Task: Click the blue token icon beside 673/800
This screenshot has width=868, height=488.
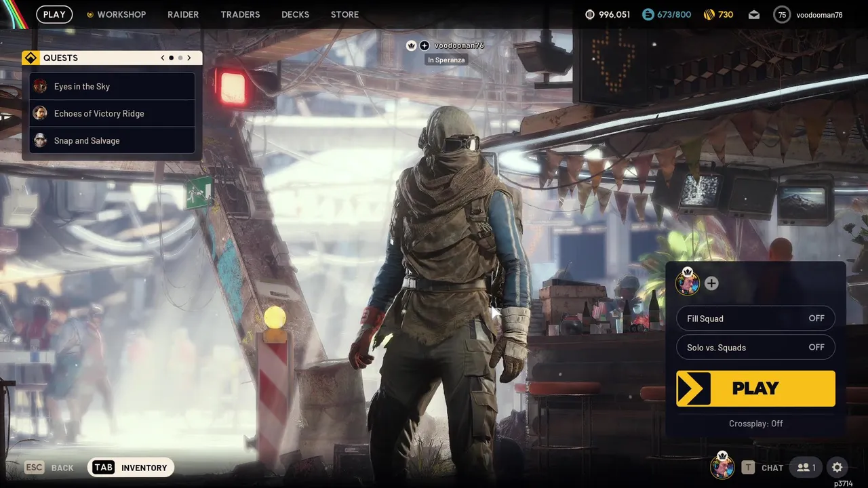Action: pyautogui.click(x=648, y=14)
